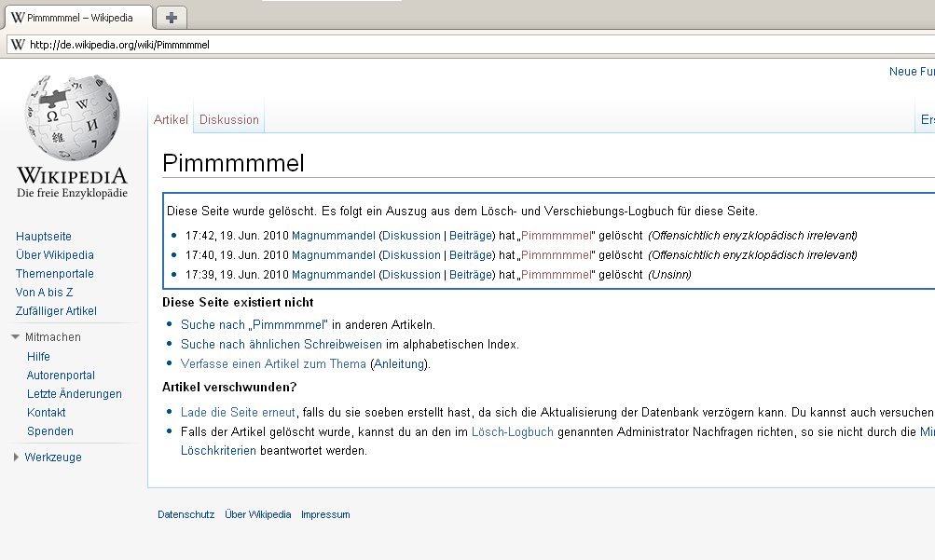Open a new tab with plus button
This screenshot has height=560, width=935.
click(172, 18)
